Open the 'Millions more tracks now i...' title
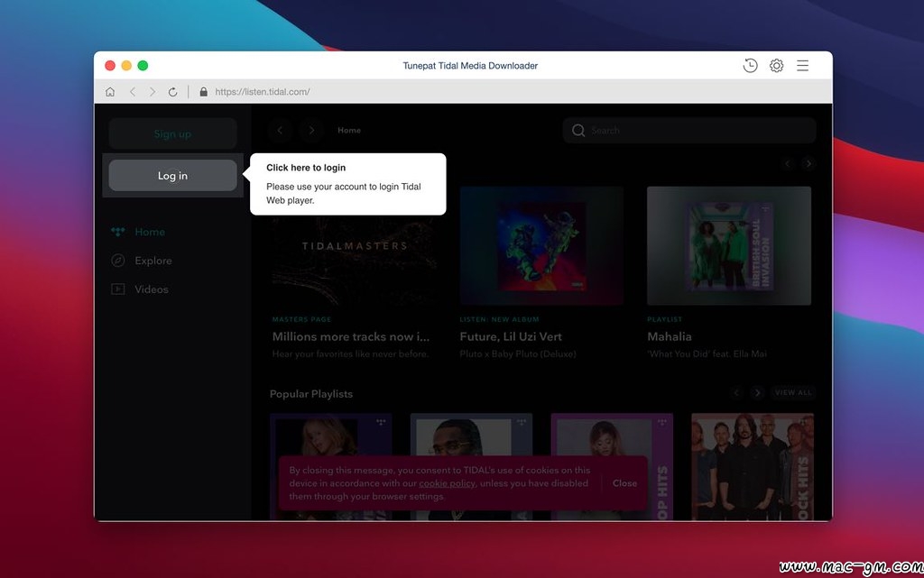 (351, 336)
